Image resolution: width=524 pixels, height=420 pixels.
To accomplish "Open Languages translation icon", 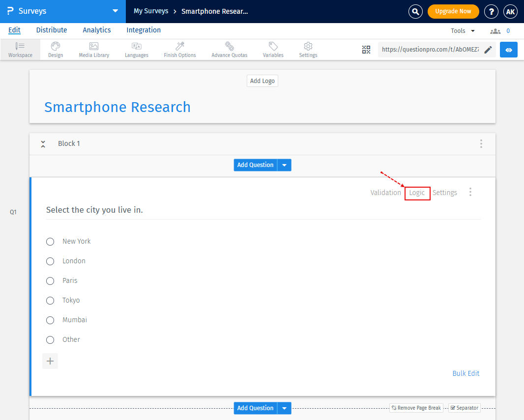I will pyautogui.click(x=137, y=46).
